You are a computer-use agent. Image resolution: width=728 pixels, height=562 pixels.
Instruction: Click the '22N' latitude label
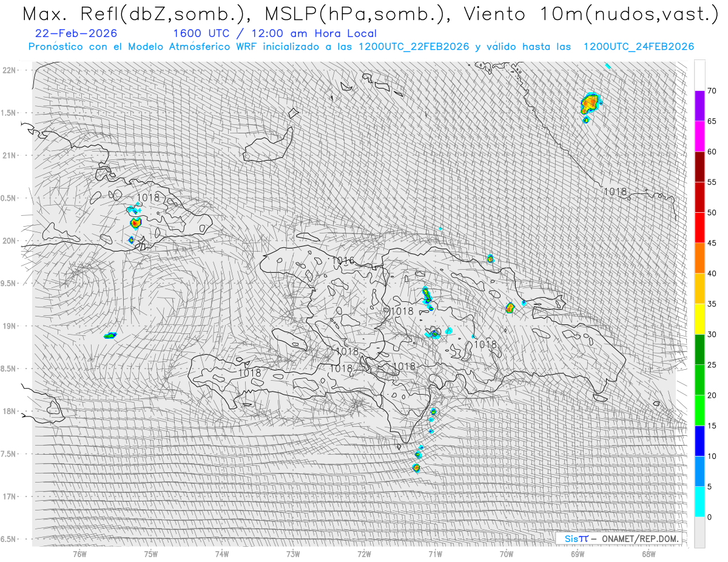(x=8, y=70)
